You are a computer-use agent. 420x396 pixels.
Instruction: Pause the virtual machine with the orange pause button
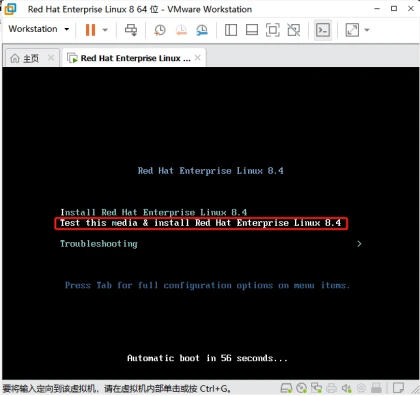click(x=90, y=30)
